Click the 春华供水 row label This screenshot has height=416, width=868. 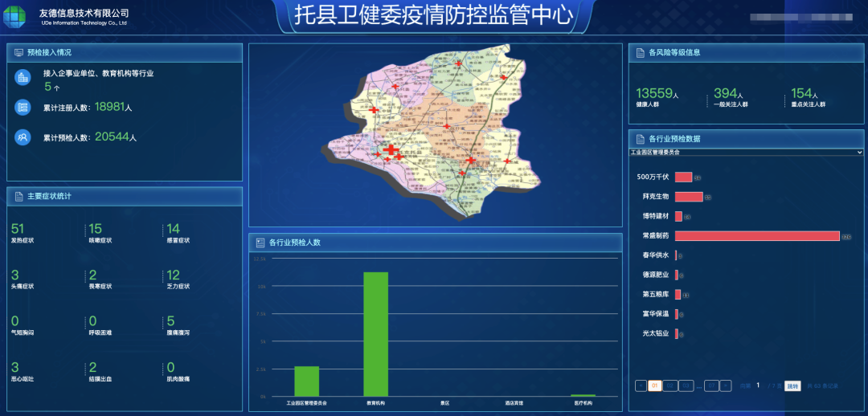click(x=656, y=255)
